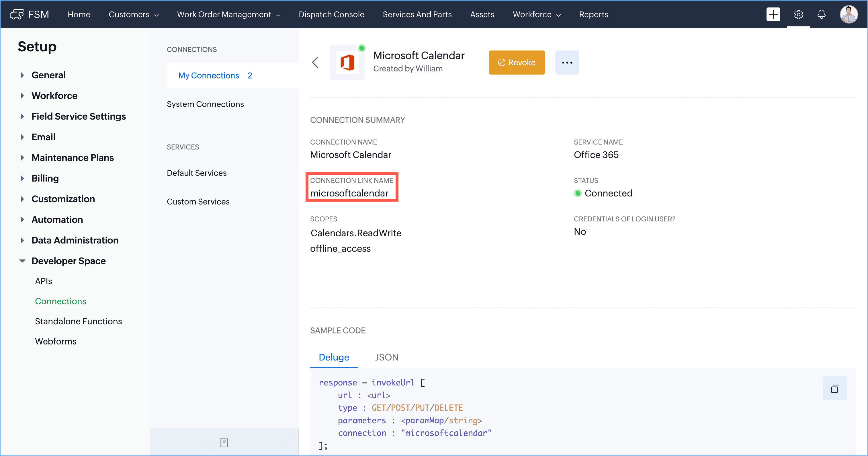Open Webforms under Developer Space
This screenshot has height=456, width=868.
(56, 341)
